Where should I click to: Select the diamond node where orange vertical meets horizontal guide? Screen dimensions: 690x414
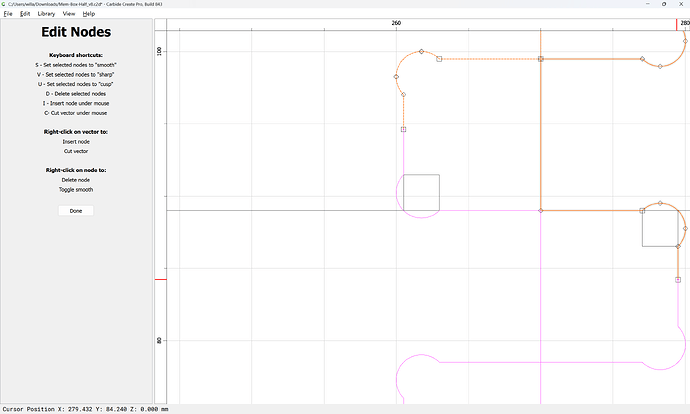tap(541, 211)
